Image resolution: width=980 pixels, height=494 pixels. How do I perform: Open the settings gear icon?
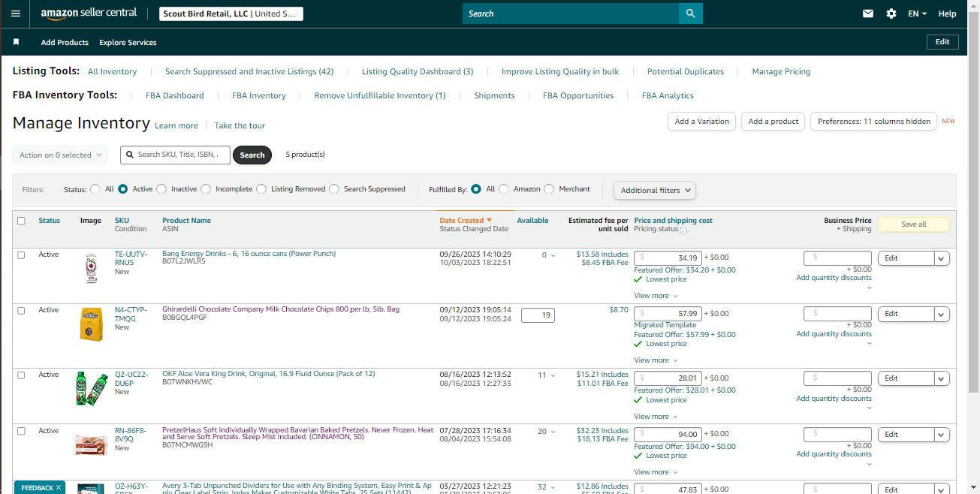point(891,14)
